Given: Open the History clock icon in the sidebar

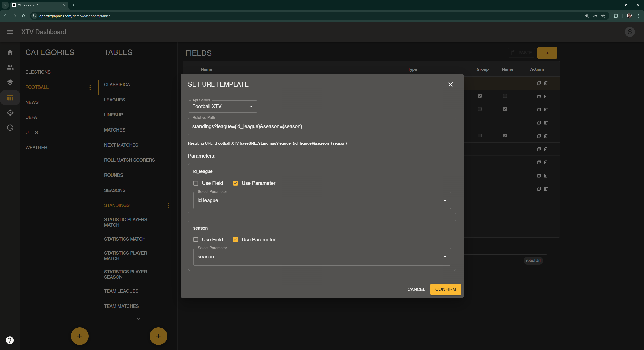Looking at the screenshot, I should 10,128.
